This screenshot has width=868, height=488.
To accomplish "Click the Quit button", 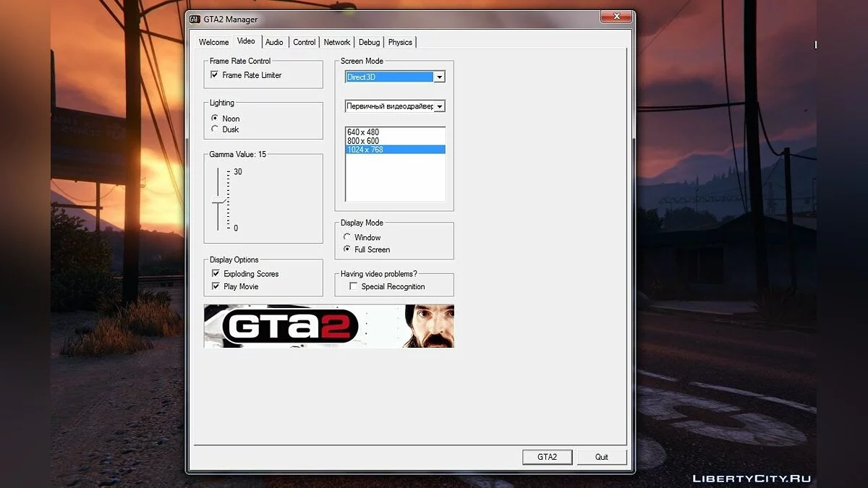I will (602, 457).
